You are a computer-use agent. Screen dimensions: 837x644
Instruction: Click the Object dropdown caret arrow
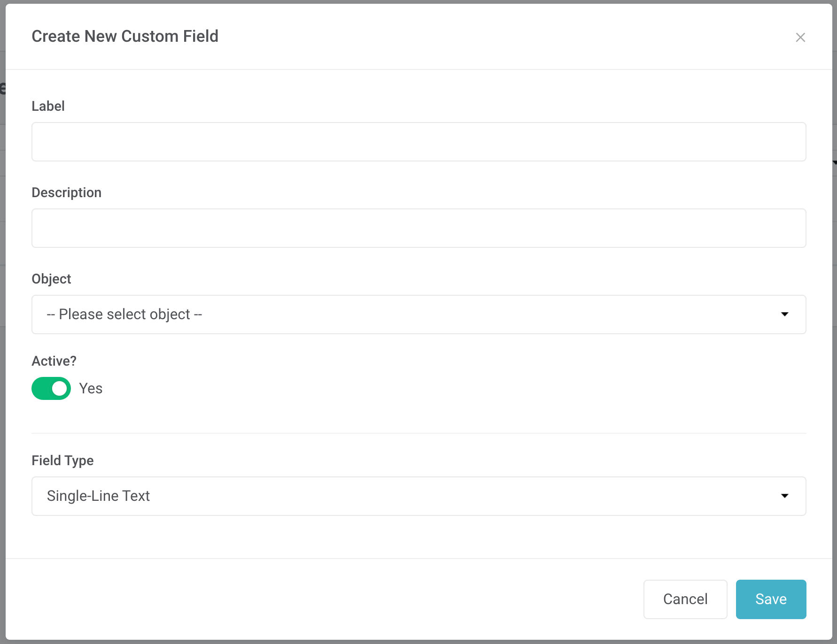[x=784, y=314]
